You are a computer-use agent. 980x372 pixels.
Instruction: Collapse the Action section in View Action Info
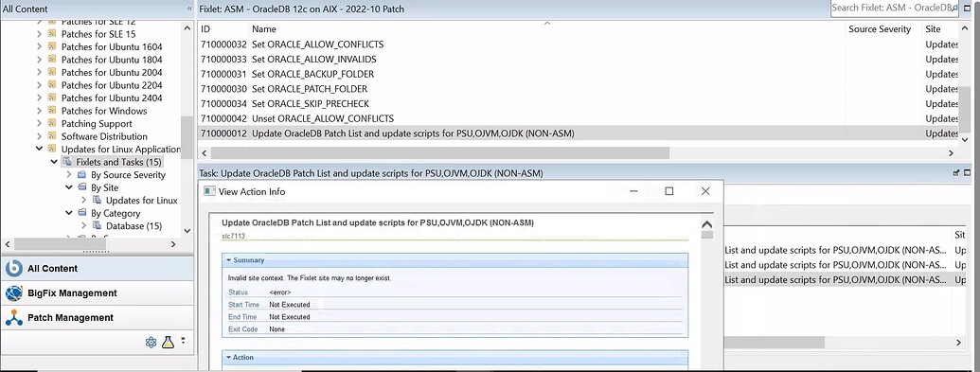tap(229, 358)
